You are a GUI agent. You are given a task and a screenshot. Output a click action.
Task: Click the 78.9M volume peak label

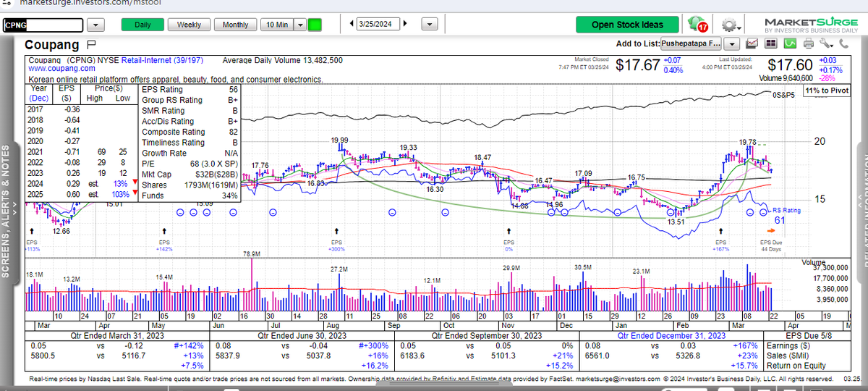[x=252, y=254]
